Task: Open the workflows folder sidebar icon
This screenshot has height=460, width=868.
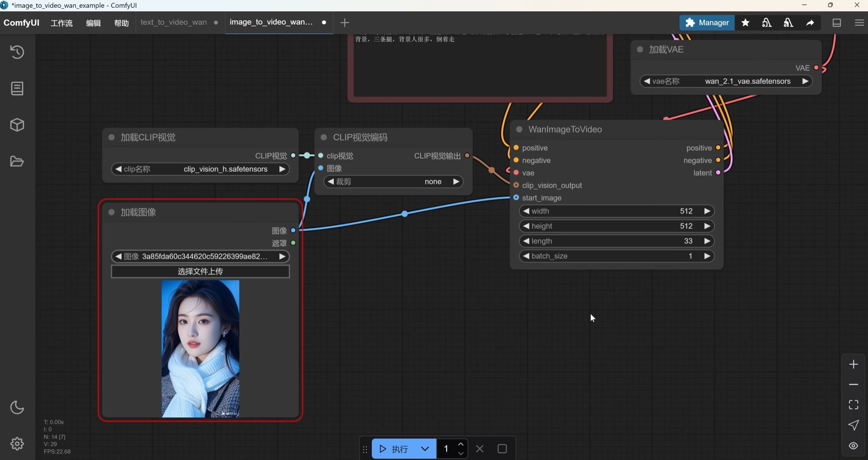Action: pyautogui.click(x=17, y=161)
